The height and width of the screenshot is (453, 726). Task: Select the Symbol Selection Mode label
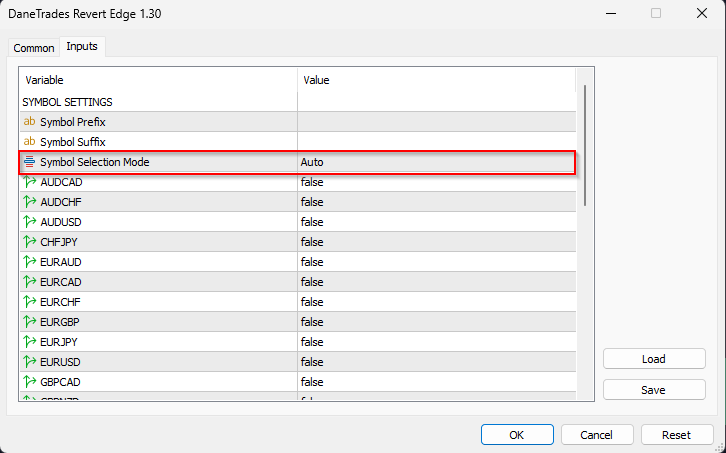point(95,162)
